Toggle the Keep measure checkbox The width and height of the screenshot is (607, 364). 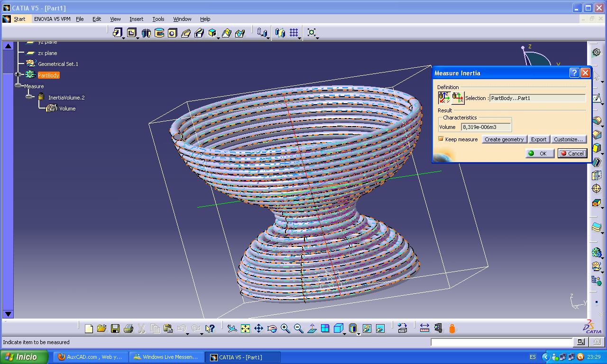tap(441, 139)
